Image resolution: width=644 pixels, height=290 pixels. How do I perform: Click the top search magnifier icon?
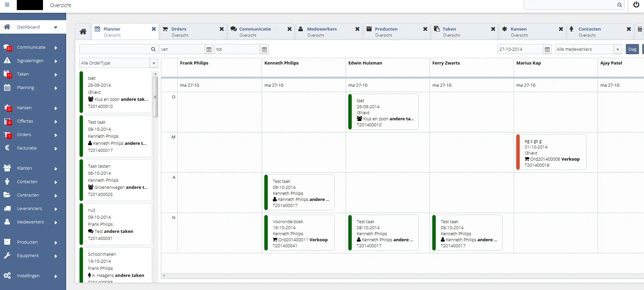coord(619,5)
